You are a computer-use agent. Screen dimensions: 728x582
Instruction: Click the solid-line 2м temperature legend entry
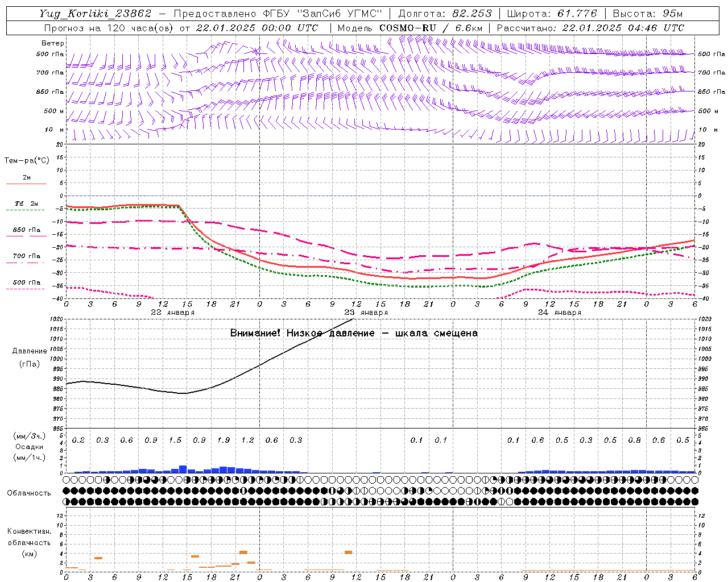[26, 180]
